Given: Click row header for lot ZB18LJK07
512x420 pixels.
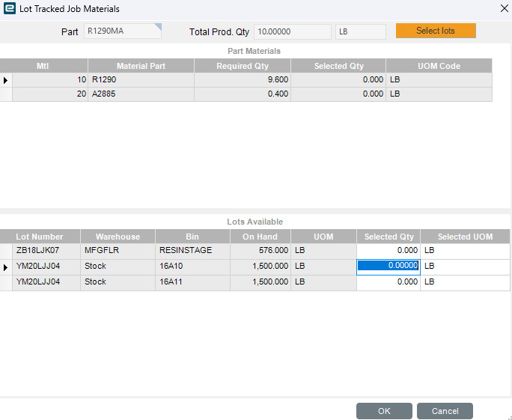Looking at the screenshot, I should point(6,251).
